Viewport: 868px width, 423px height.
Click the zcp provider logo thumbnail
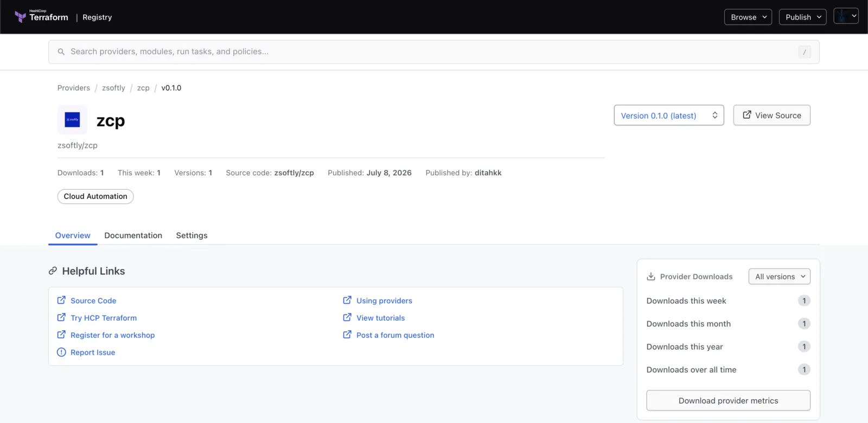[72, 119]
